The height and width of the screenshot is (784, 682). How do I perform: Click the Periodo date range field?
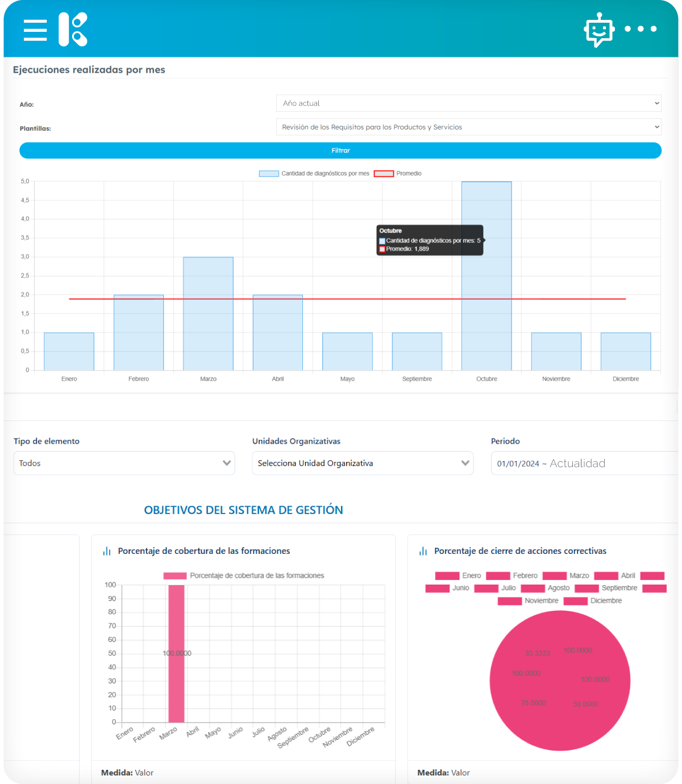[x=584, y=463]
